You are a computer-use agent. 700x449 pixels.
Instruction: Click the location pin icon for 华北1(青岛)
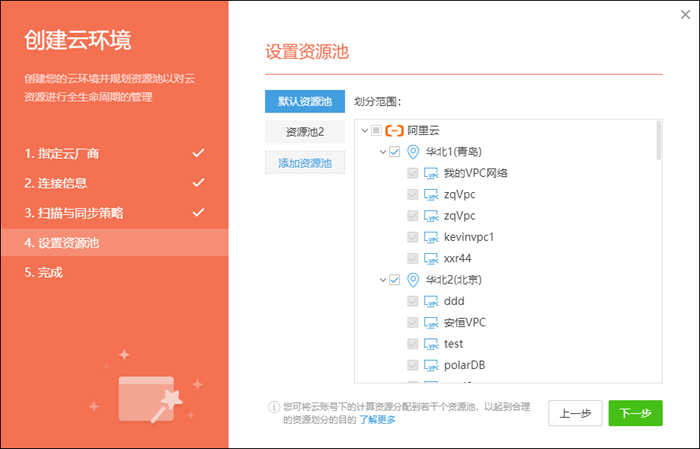click(413, 152)
